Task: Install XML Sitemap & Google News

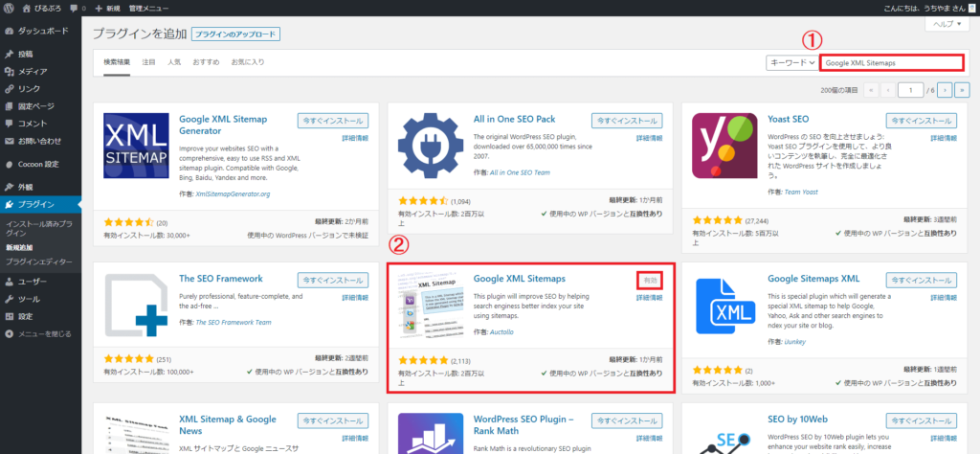Action: tap(333, 420)
